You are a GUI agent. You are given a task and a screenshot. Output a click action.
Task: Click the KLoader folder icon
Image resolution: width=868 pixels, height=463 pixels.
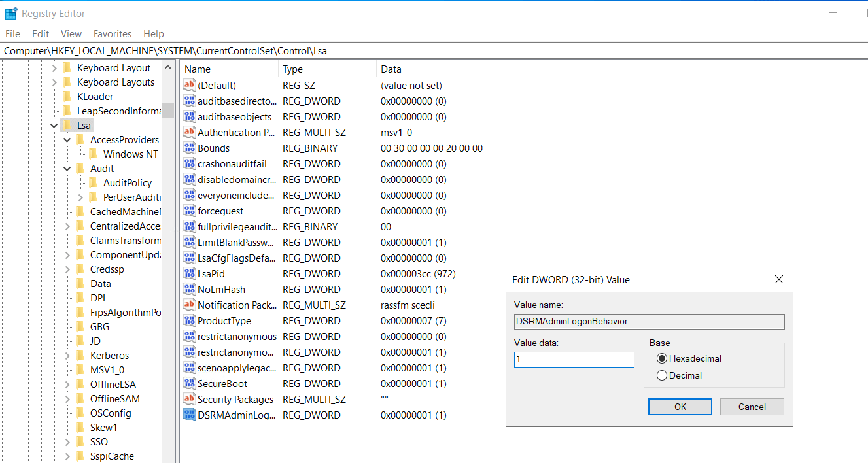point(67,96)
